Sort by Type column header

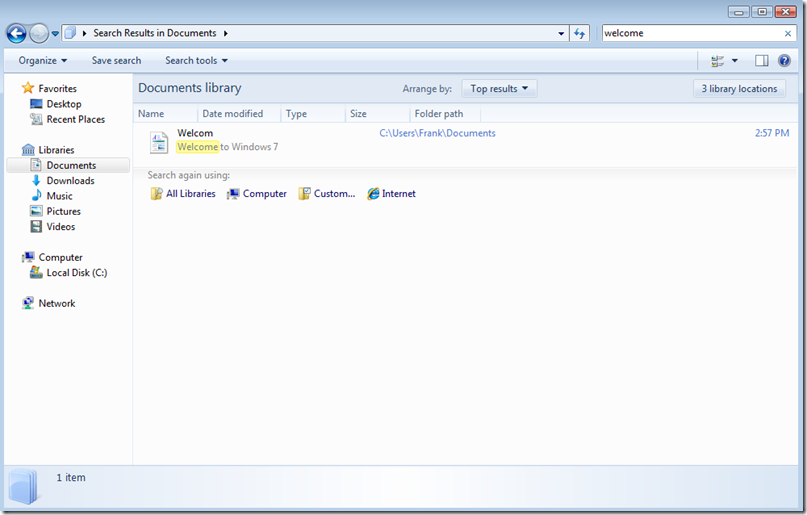(x=313, y=114)
